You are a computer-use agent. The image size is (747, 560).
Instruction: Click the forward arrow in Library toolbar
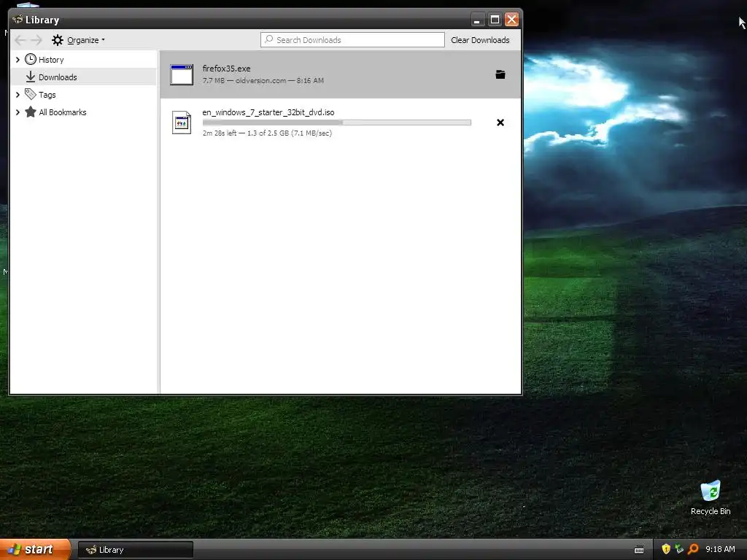coord(36,40)
